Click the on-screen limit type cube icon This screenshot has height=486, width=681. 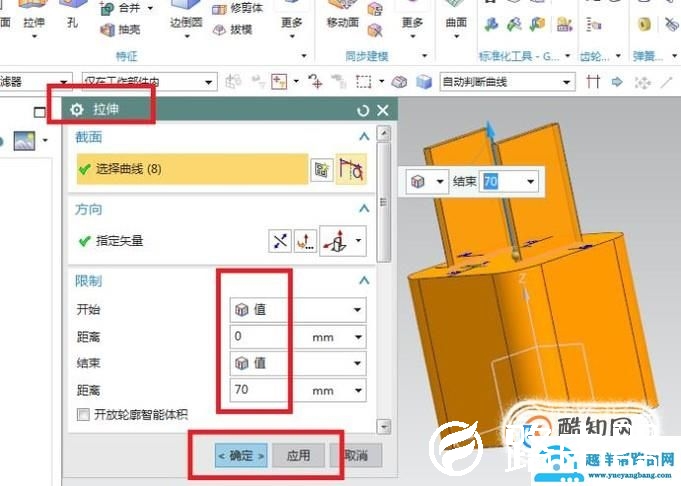click(x=417, y=181)
